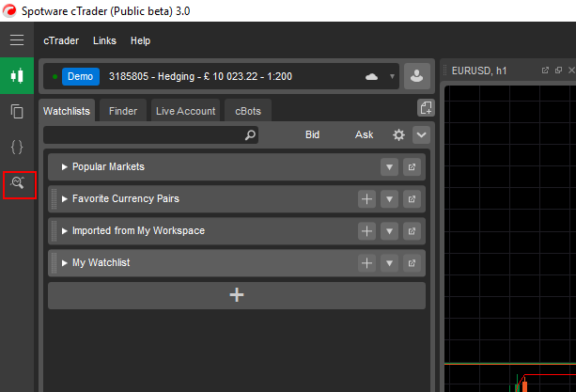Switch to the Live Account tab
The width and height of the screenshot is (576, 392).
(185, 111)
